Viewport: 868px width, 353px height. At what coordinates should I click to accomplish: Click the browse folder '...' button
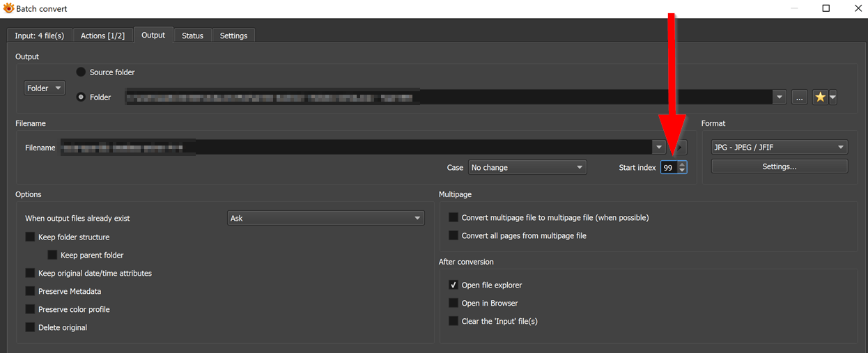(799, 97)
